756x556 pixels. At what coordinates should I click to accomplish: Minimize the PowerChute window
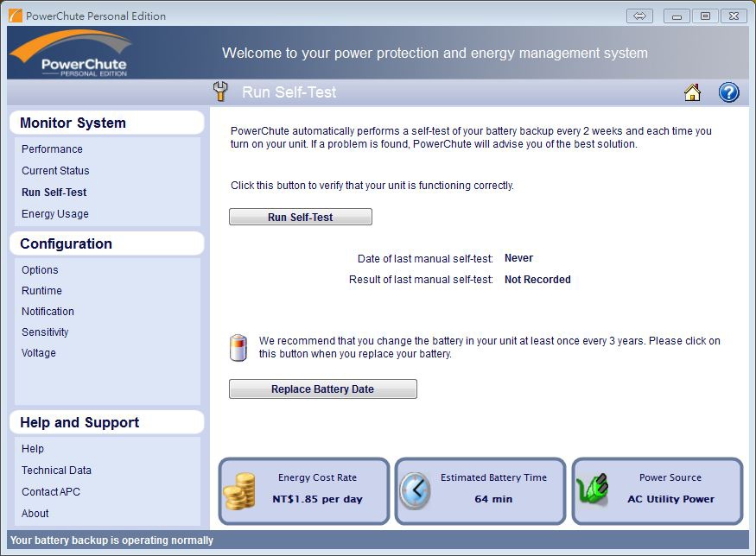[677, 16]
